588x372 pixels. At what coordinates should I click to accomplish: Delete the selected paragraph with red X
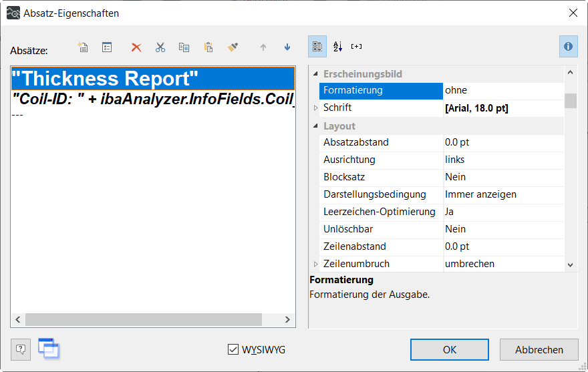coord(136,47)
